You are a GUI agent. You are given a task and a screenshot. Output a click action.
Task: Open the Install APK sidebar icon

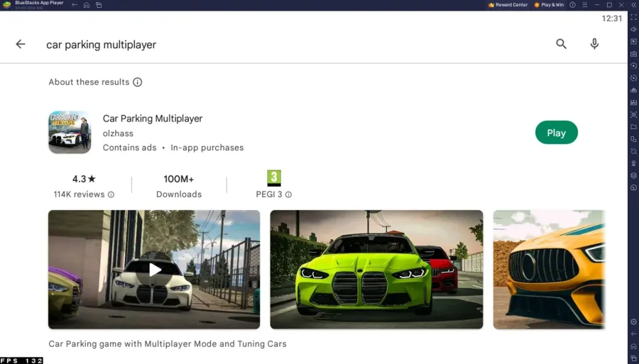click(633, 103)
